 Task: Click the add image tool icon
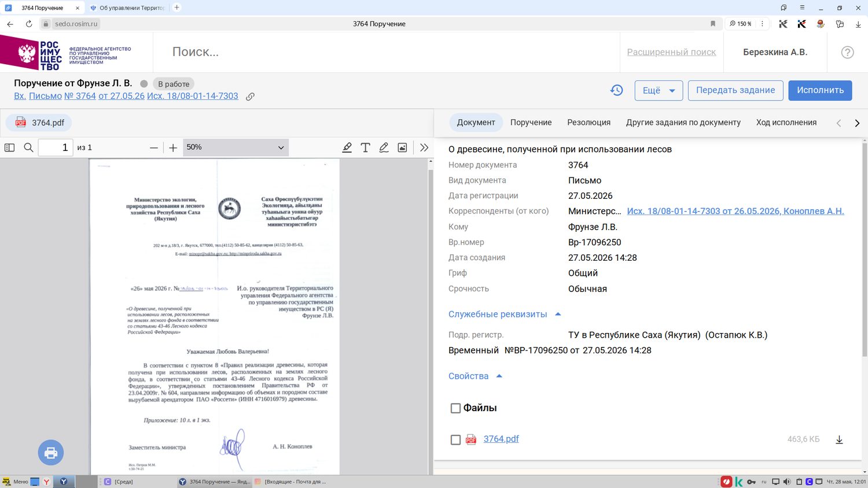coord(402,147)
